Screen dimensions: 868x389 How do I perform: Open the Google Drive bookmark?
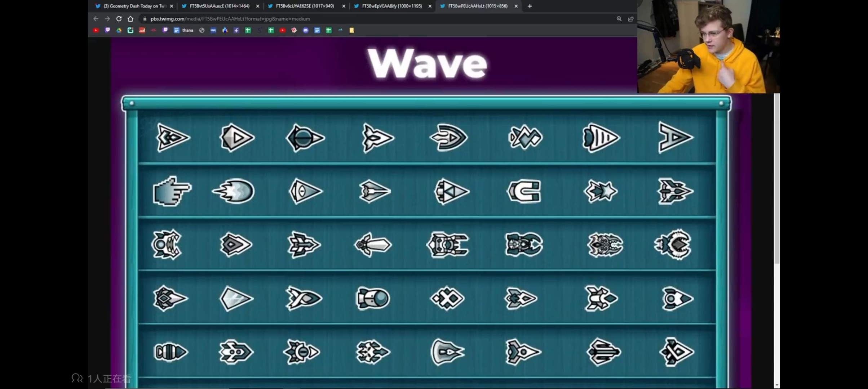[x=119, y=30]
